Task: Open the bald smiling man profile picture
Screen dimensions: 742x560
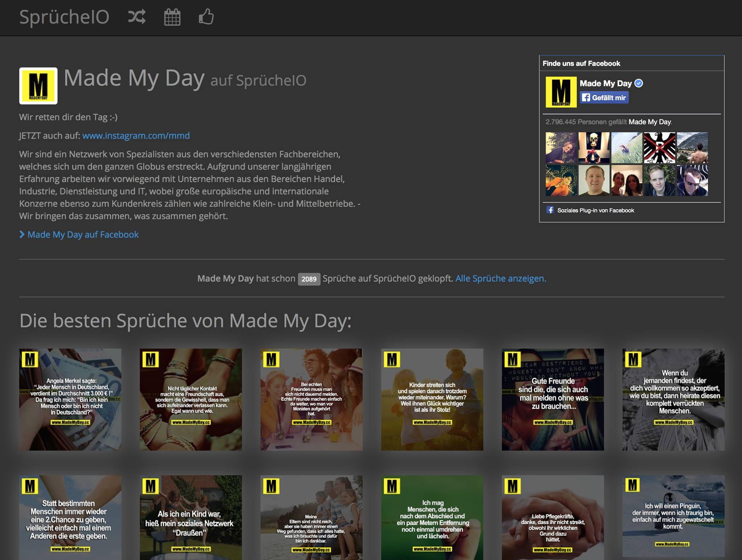Action: (594, 180)
